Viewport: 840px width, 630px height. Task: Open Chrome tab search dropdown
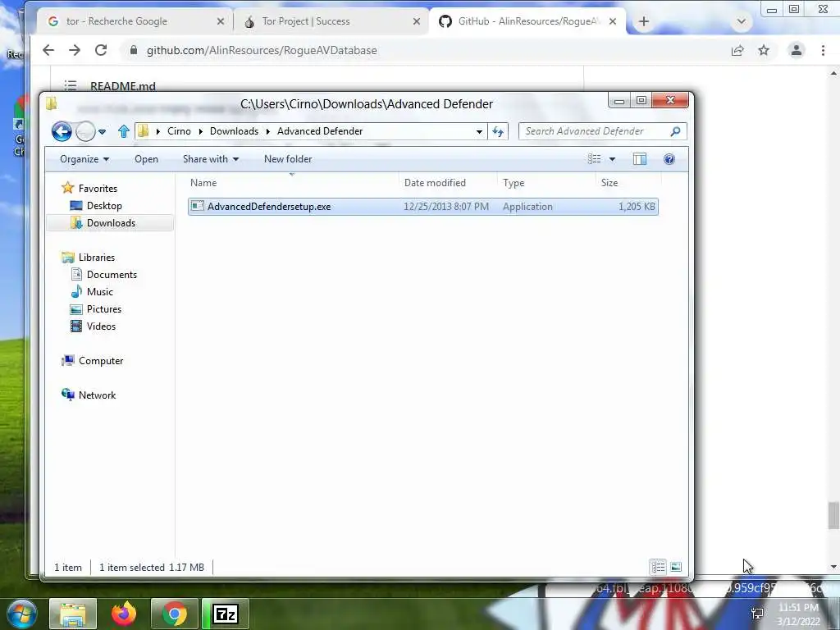coord(742,21)
